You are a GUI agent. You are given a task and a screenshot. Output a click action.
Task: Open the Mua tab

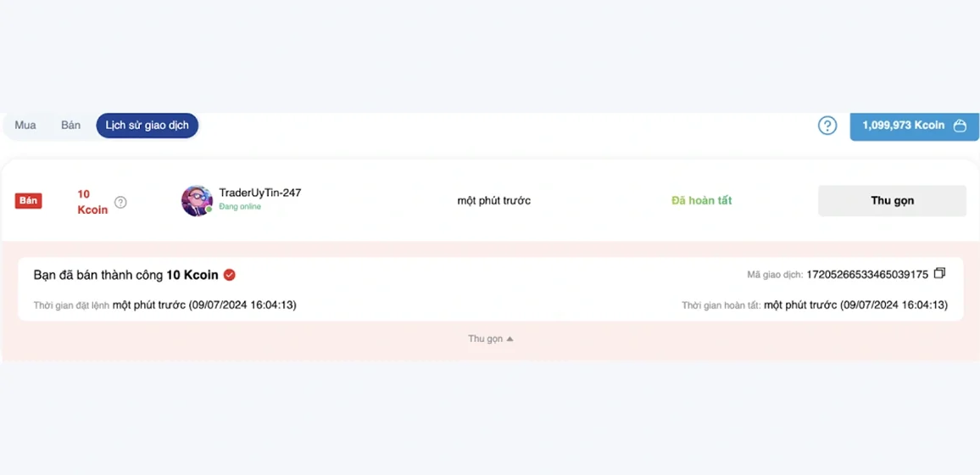25,126
